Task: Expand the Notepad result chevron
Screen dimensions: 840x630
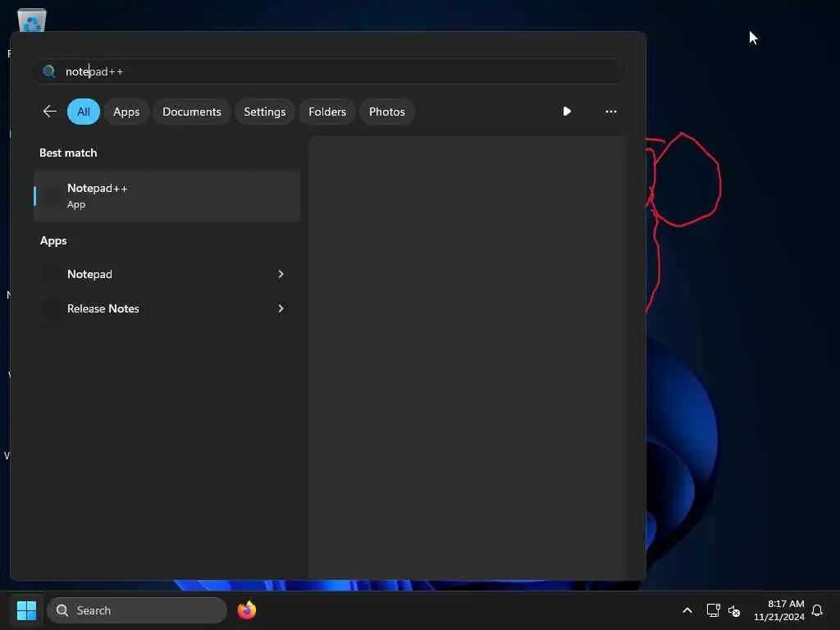Action: point(281,274)
